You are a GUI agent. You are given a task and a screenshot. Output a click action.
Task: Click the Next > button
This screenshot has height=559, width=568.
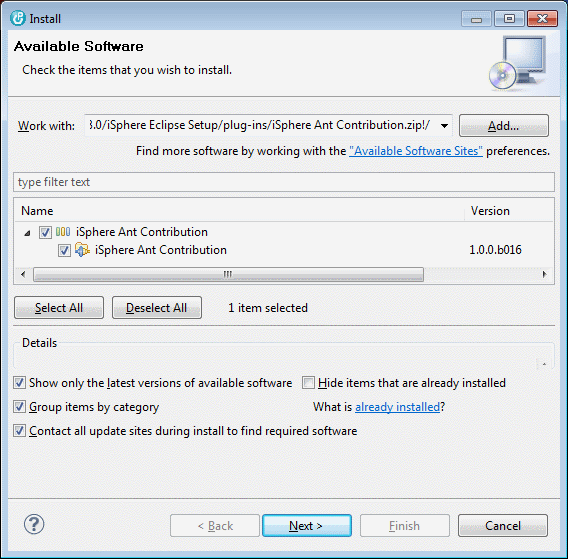click(306, 526)
